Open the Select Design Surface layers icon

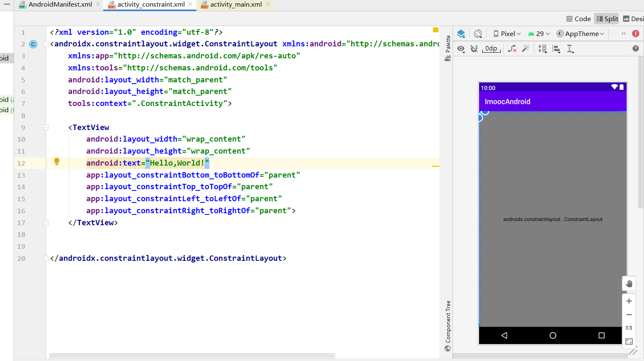coord(461,34)
